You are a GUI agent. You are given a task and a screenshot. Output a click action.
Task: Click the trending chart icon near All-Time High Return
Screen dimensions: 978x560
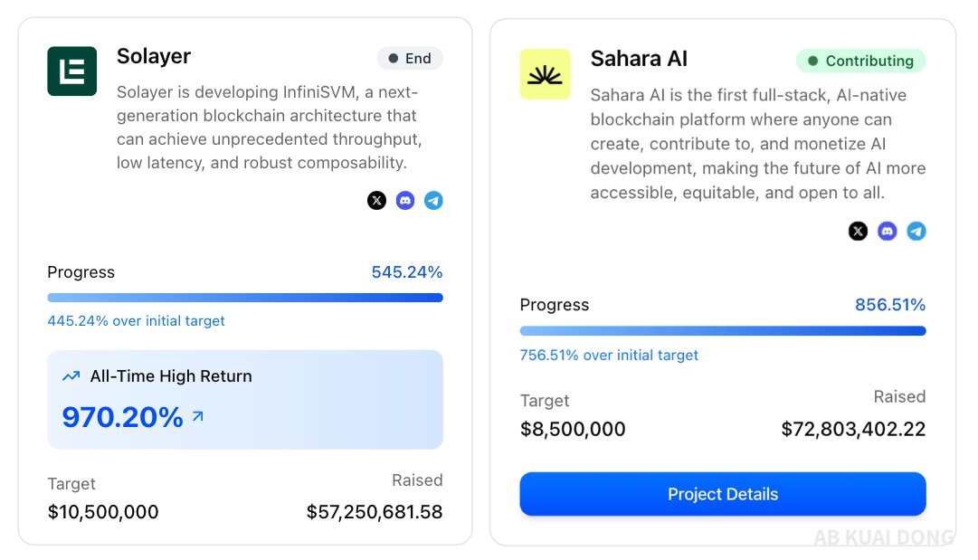tap(71, 376)
